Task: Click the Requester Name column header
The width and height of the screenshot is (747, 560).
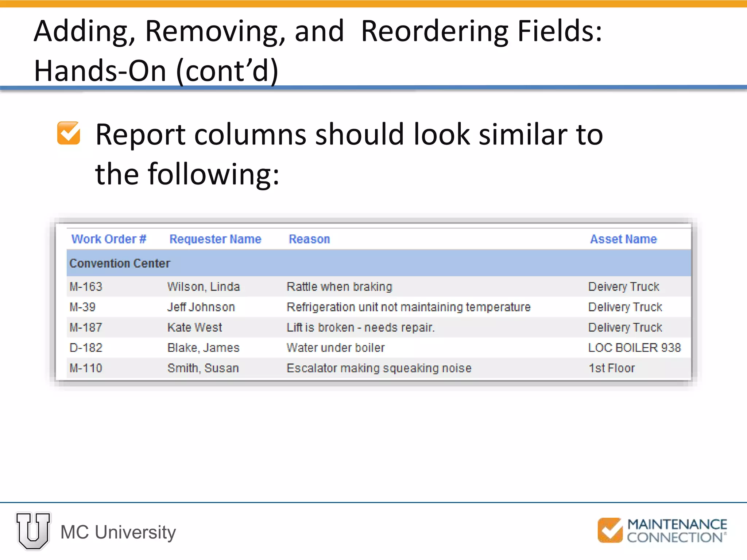Action: tap(215, 239)
